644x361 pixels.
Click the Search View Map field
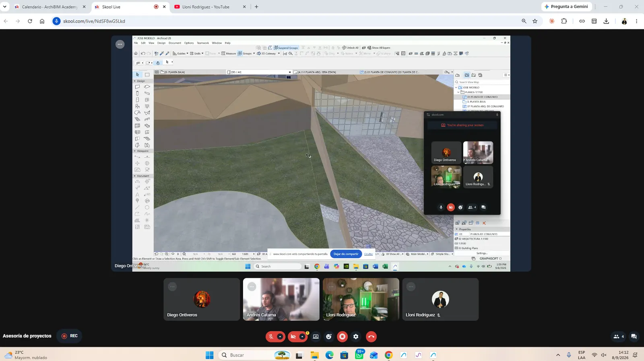pyautogui.click(x=482, y=82)
